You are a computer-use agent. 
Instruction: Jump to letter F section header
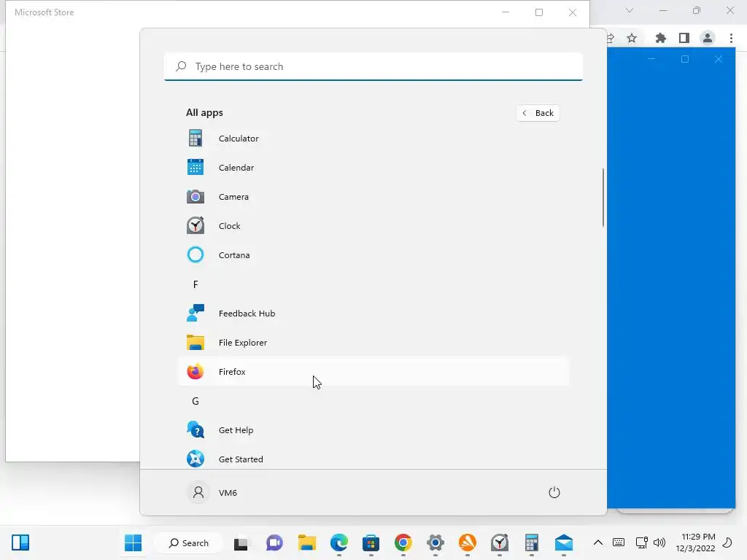click(196, 284)
